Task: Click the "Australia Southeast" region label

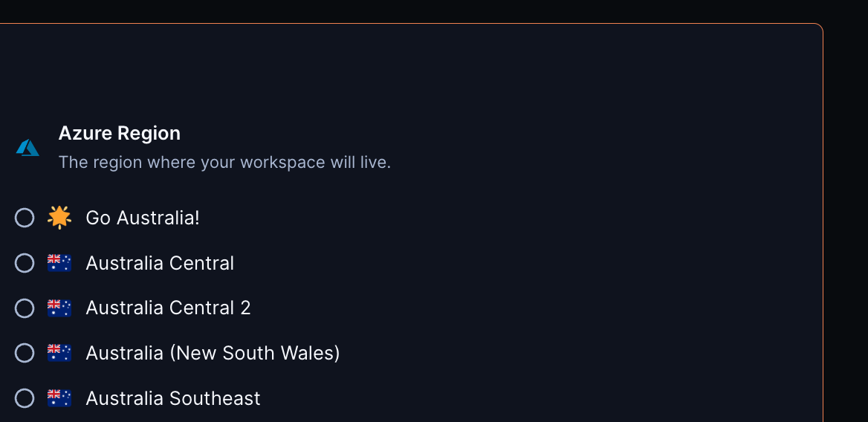Action: [173, 398]
